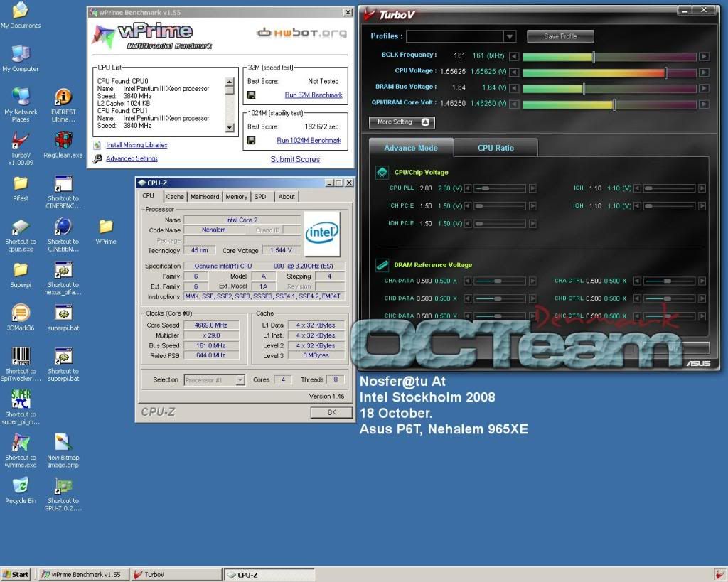Open the About tab in CPU-Z
728x582 pixels.
(287, 196)
